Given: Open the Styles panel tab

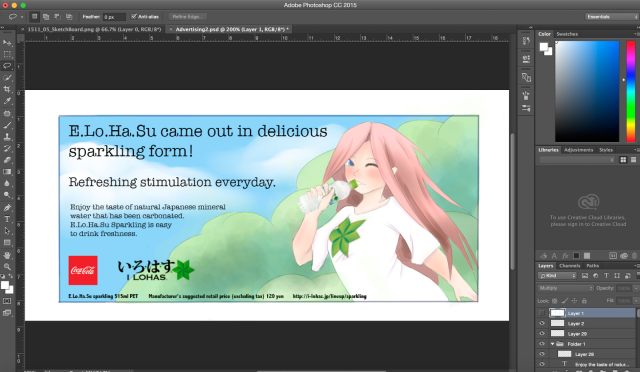Looking at the screenshot, I should point(606,150).
